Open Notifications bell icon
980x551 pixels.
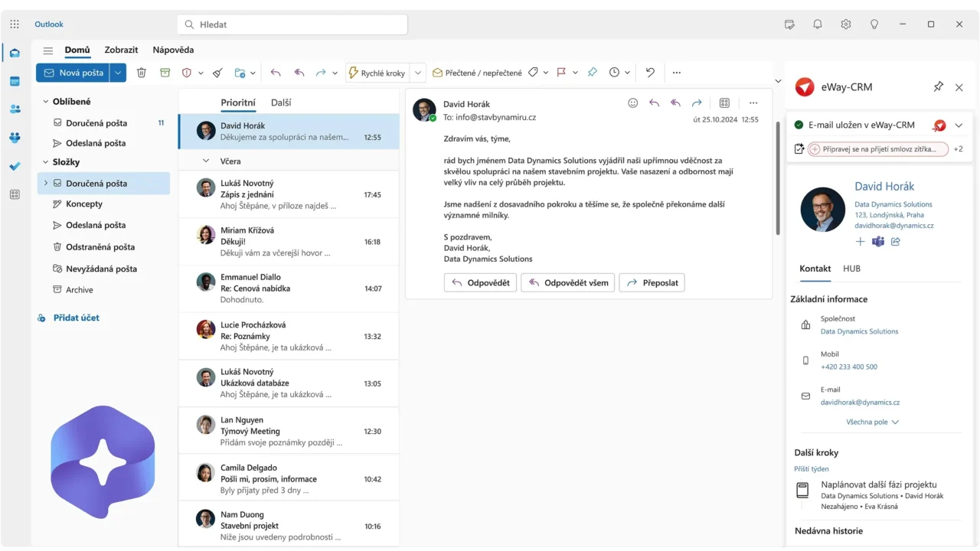tap(818, 24)
